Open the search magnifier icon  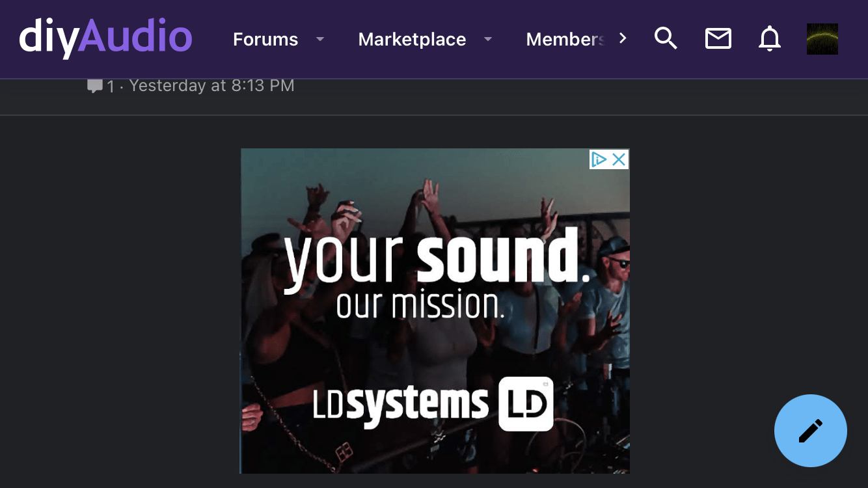click(666, 39)
